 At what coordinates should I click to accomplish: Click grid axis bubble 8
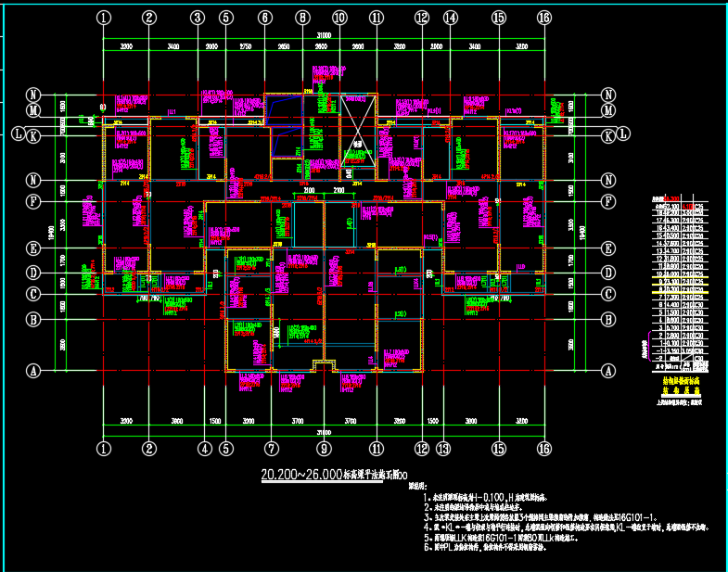tap(301, 18)
